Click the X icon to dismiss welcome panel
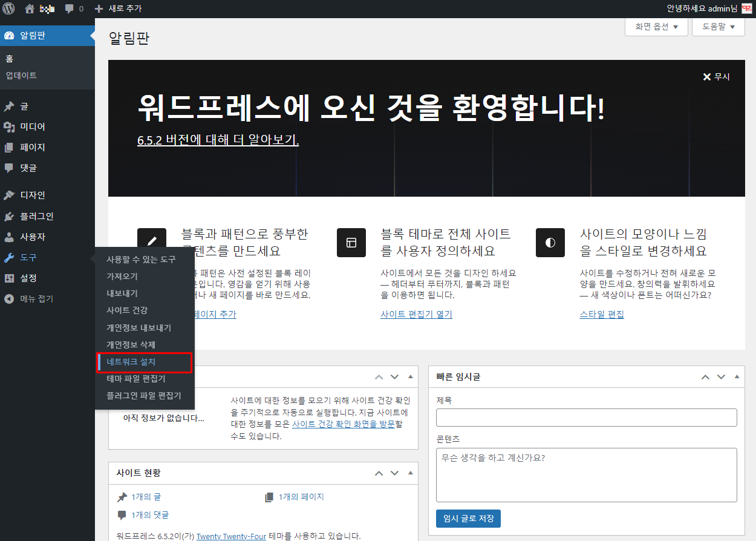 click(x=706, y=77)
